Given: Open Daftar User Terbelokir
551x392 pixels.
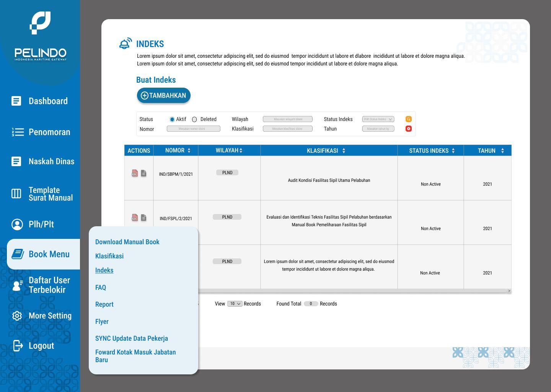Looking at the screenshot, I should pos(49,285).
